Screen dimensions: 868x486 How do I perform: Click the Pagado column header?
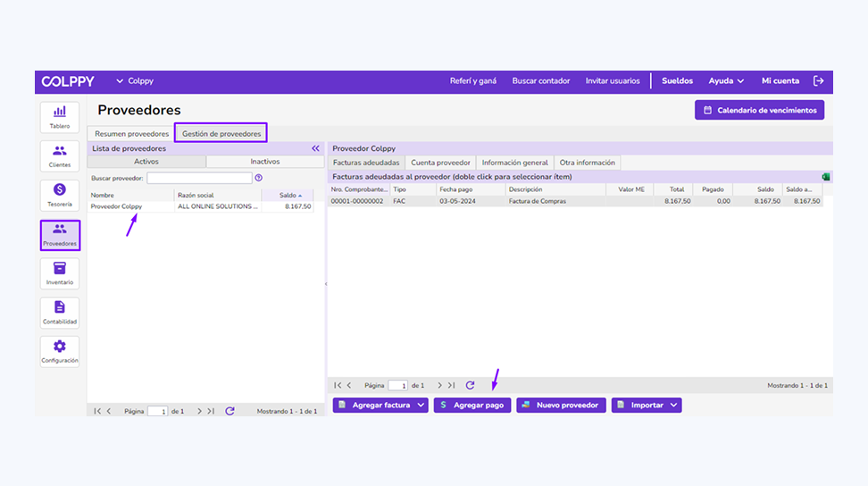pyautogui.click(x=713, y=189)
